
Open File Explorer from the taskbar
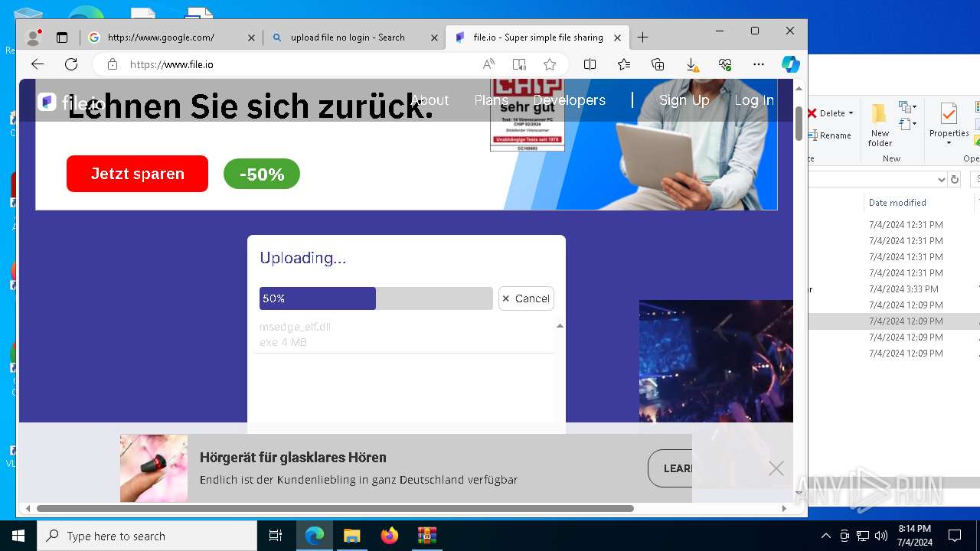pyautogui.click(x=351, y=536)
